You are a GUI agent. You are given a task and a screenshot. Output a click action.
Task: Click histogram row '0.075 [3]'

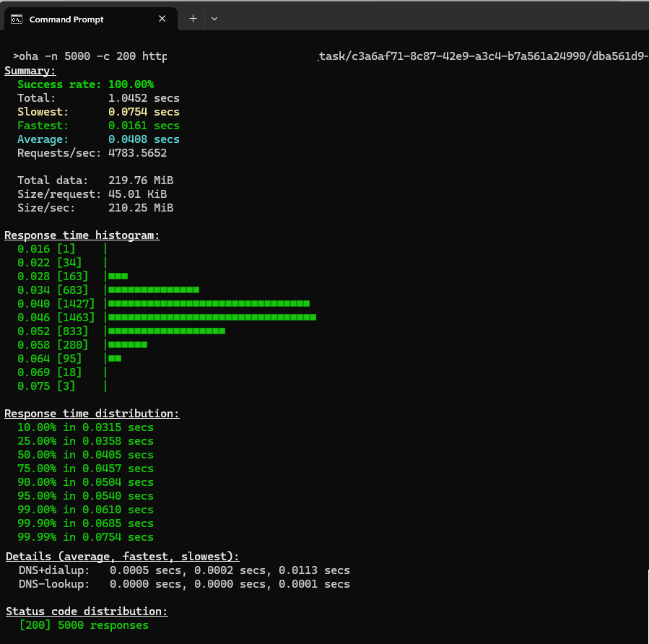coord(62,386)
